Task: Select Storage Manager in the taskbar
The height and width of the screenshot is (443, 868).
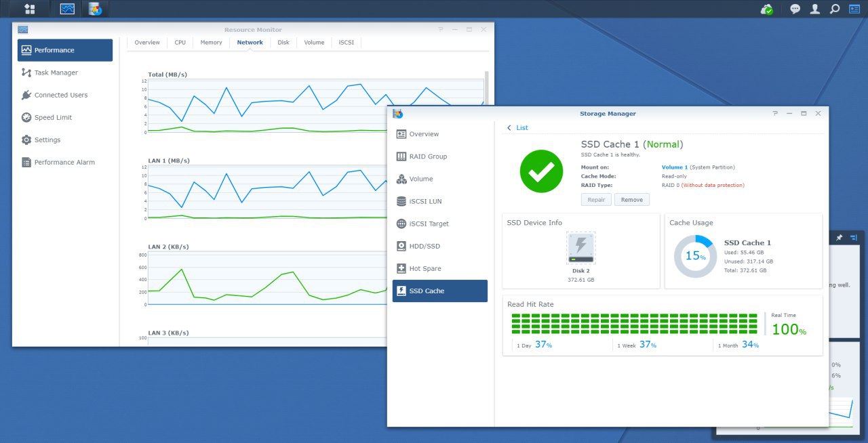Action: [x=95, y=9]
